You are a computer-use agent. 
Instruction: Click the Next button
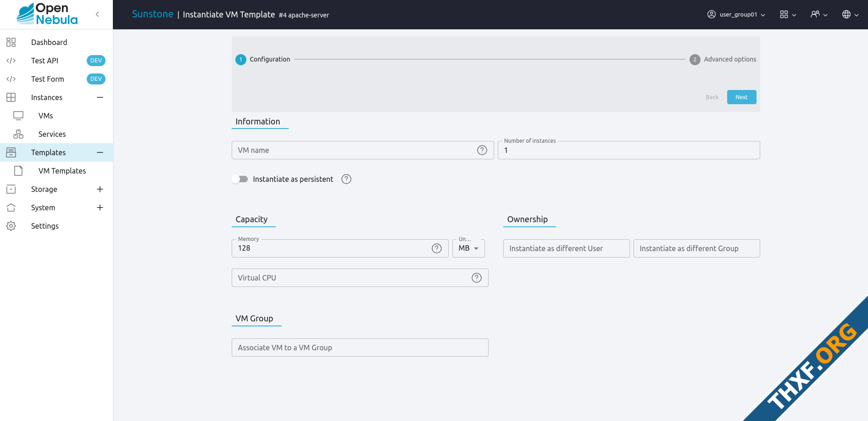click(741, 97)
